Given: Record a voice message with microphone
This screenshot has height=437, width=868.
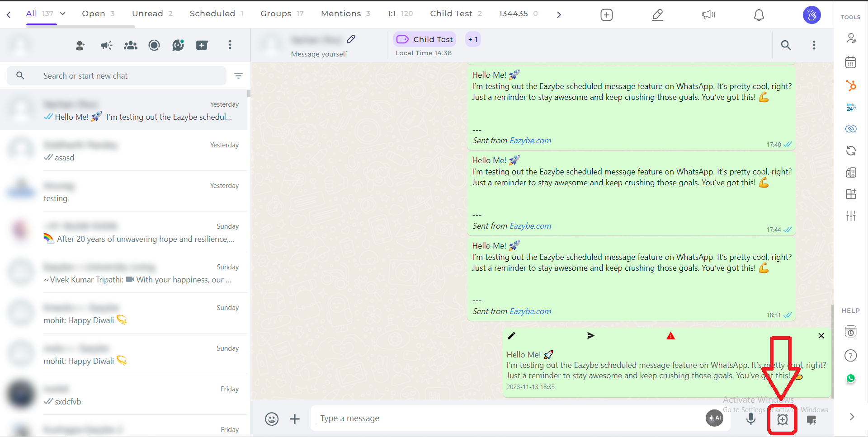Looking at the screenshot, I should (751, 419).
